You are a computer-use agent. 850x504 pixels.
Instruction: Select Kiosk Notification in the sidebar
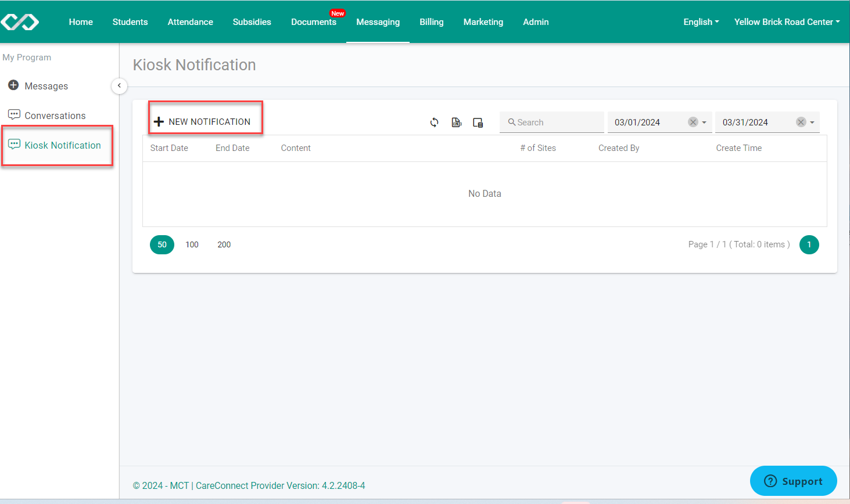pyautogui.click(x=63, y=145)
